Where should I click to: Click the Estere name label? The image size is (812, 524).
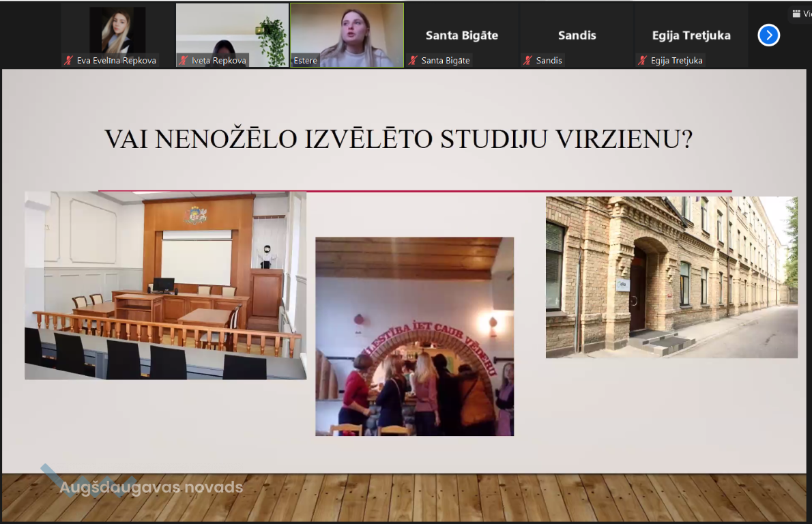coord(305,61)
